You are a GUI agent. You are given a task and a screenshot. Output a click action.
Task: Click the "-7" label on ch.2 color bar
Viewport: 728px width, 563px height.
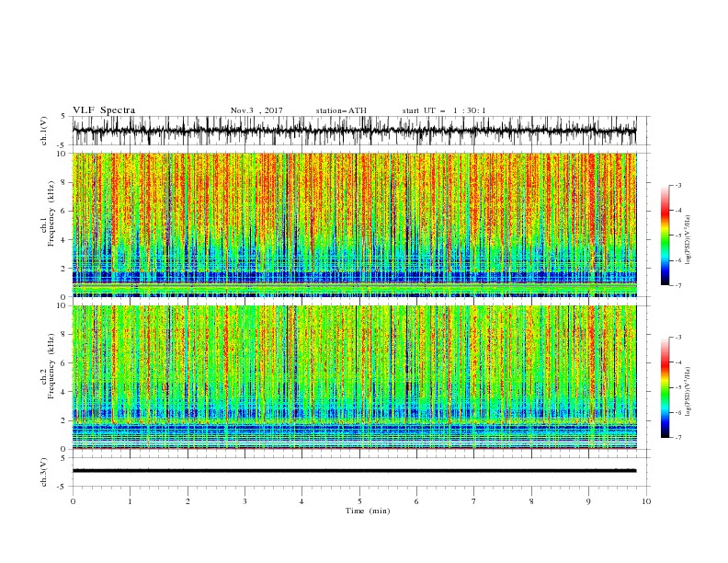[x=678, y=438]
